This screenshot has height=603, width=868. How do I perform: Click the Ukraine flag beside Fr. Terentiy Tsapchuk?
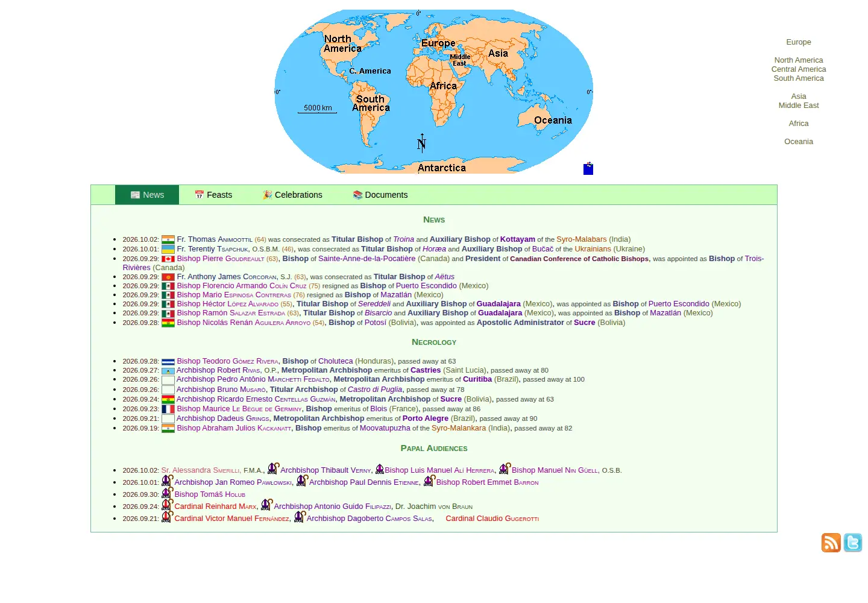168,249
